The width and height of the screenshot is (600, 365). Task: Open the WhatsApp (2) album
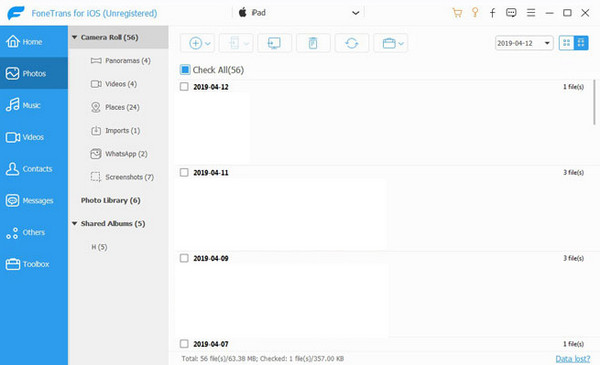coord(119,154)
